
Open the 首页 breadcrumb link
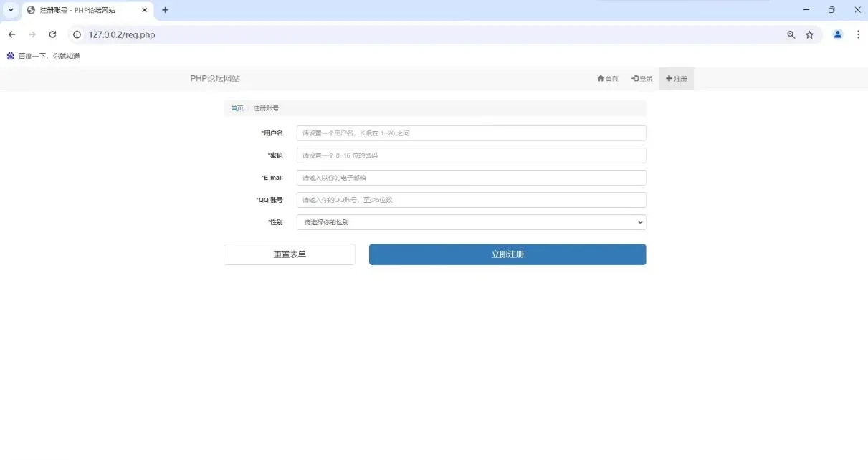click(x=237, y=107)
